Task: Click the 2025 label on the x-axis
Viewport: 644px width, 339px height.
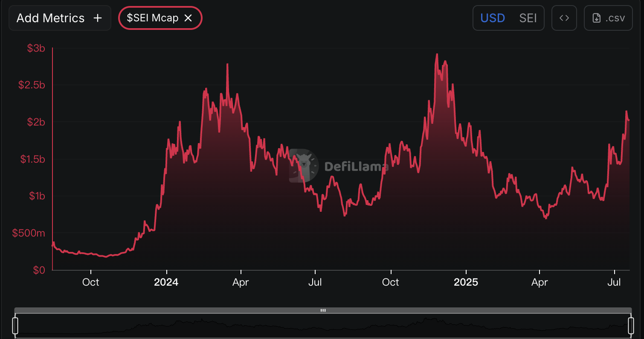Action: (466, 282)
